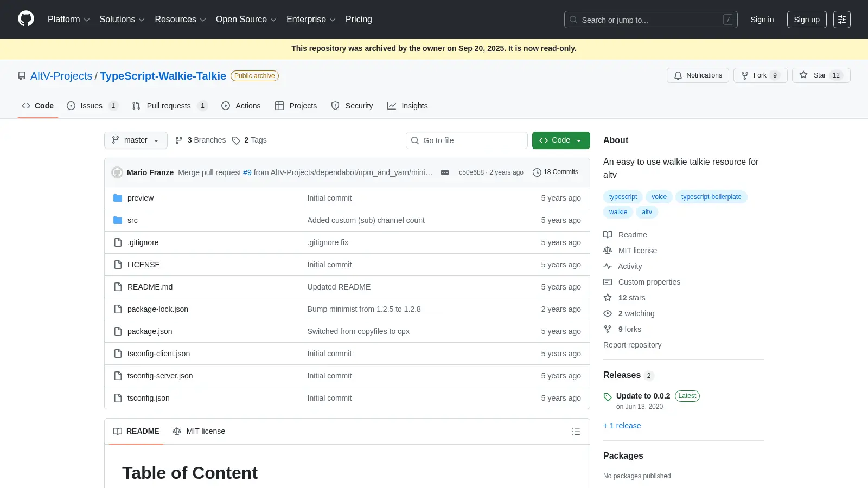Fork this repository via Fork button

coord(760,75)
